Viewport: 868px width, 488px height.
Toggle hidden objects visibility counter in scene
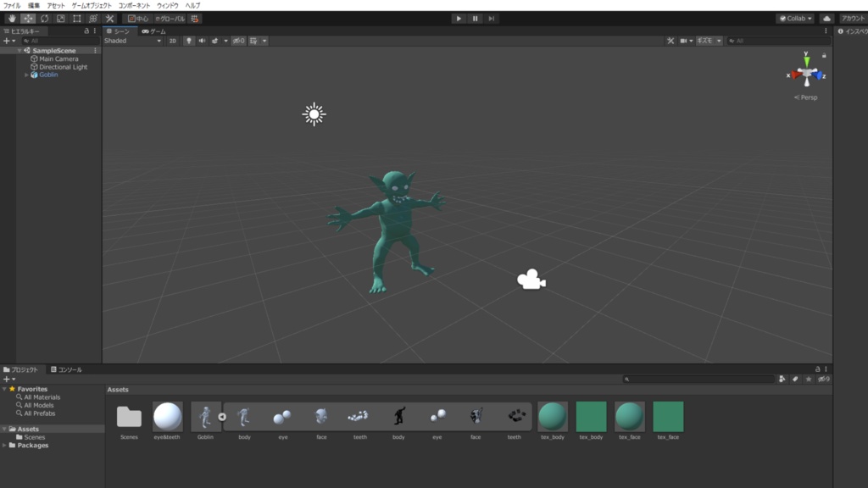[238, 41]
